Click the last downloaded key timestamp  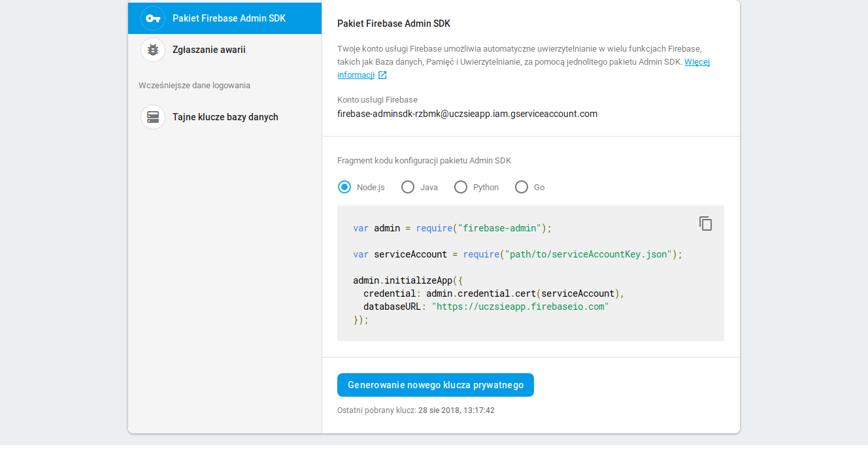coord(456,410)
